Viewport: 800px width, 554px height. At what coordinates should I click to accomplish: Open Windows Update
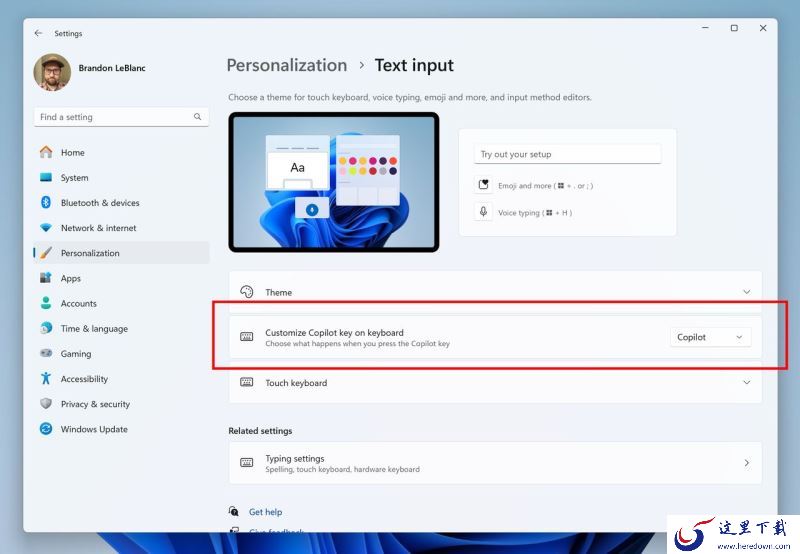pos(121,429)
